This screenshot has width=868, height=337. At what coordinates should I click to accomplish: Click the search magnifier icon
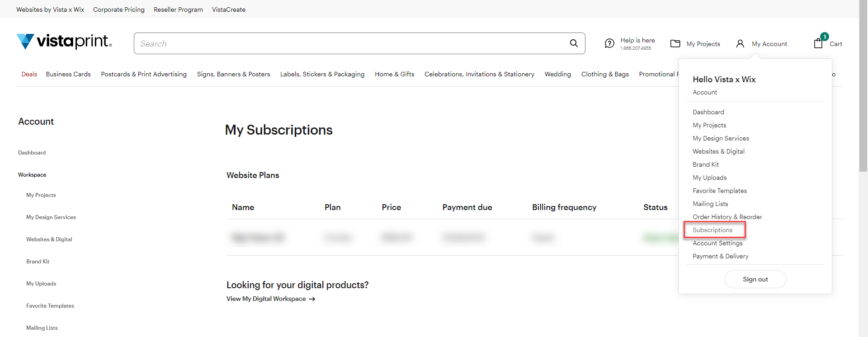click(x=574, y=43)
